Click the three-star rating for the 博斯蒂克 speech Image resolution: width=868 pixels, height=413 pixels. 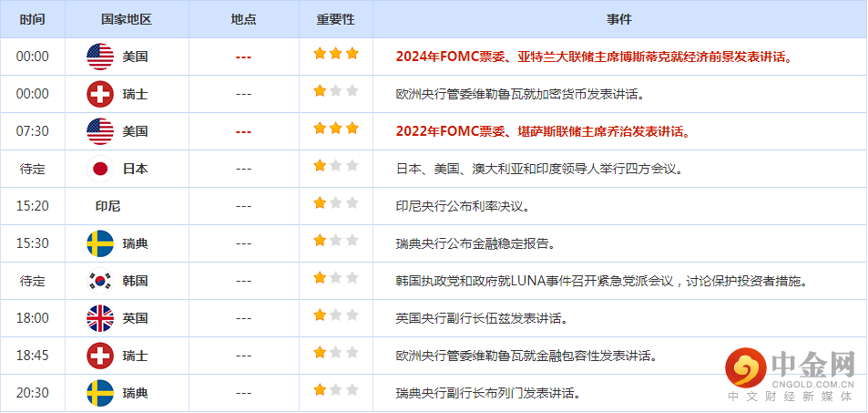point(336,54)
